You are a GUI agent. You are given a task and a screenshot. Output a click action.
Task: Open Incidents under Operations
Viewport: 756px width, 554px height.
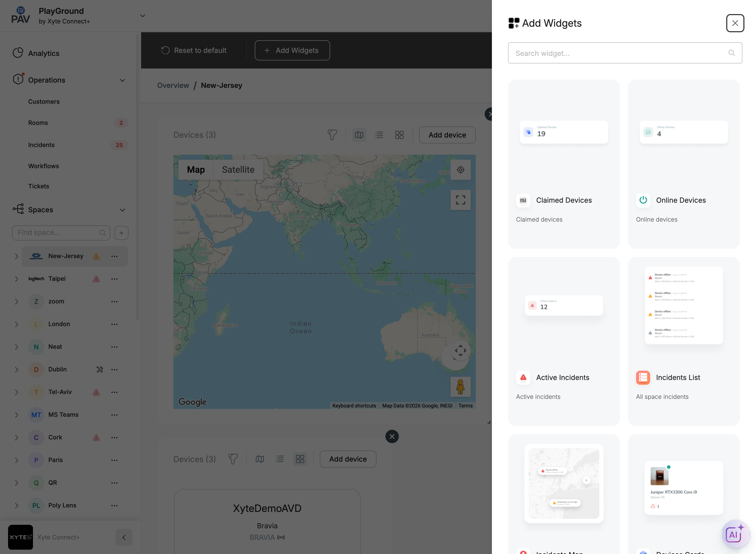tap(41, 145)
